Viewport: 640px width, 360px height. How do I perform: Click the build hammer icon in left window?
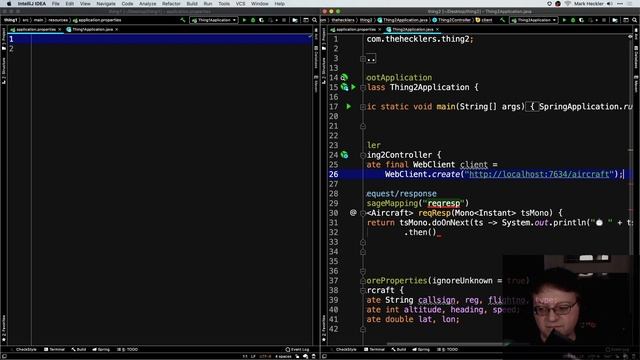click(x=182, y=20)
